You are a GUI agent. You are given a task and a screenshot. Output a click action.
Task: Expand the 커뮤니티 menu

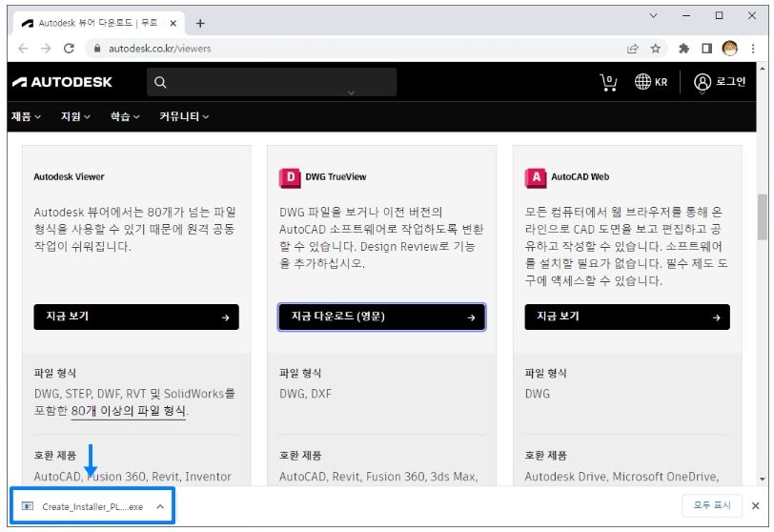click(184, 116)
